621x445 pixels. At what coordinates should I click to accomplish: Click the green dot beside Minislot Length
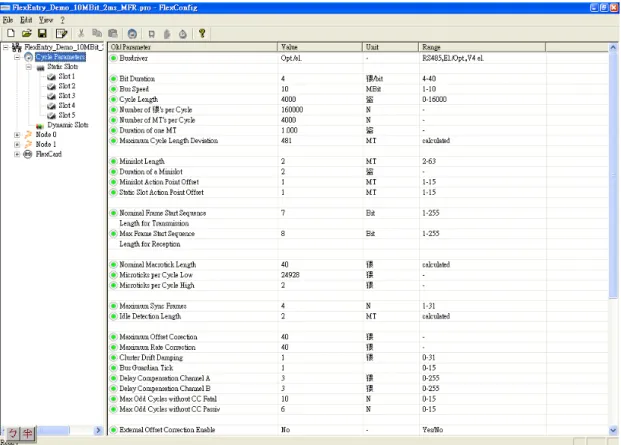114,162
